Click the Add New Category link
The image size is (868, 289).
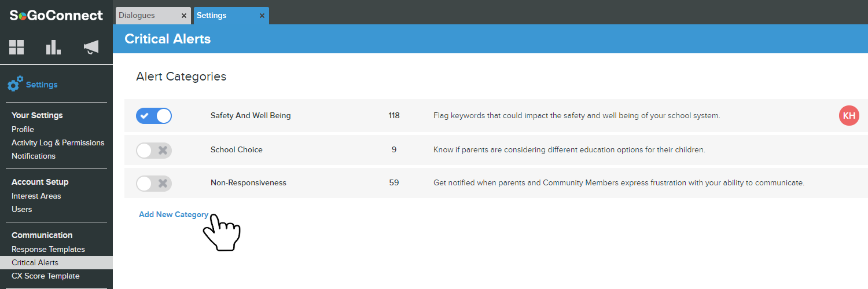tap(174, 214)
